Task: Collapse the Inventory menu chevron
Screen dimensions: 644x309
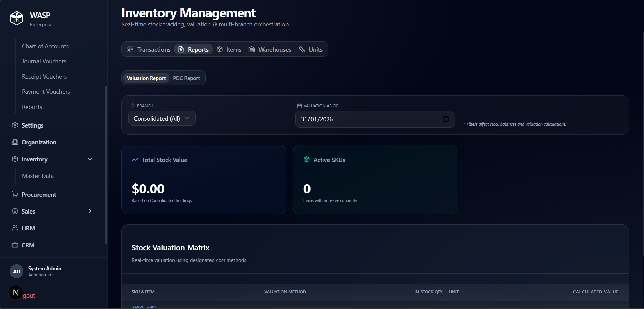Action: [90, 159]
